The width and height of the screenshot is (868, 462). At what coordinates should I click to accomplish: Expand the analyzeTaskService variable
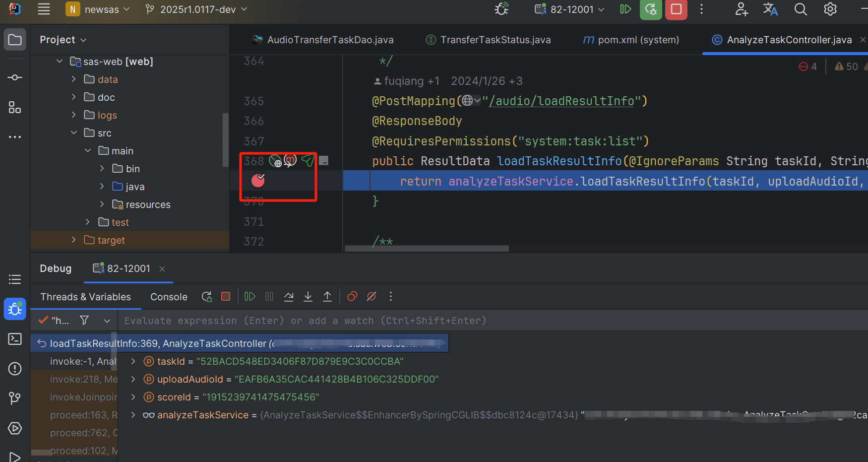(x=133, y=415)
